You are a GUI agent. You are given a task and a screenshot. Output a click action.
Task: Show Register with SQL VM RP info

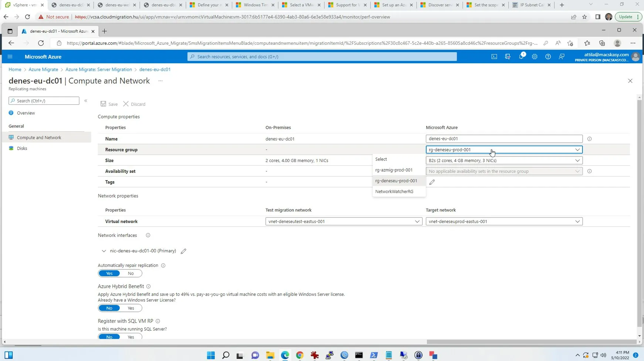coord(158,321)
